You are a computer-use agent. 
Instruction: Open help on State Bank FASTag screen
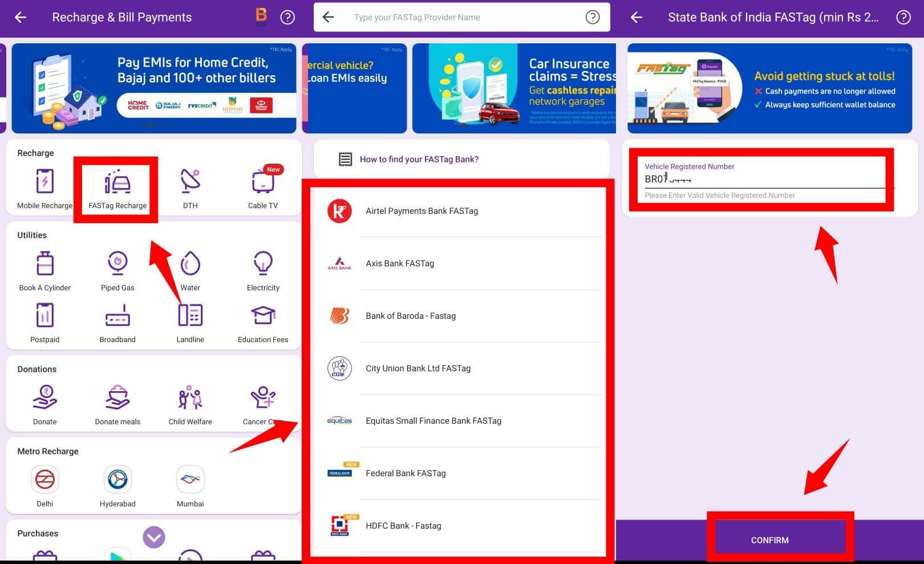pos(903,17)
